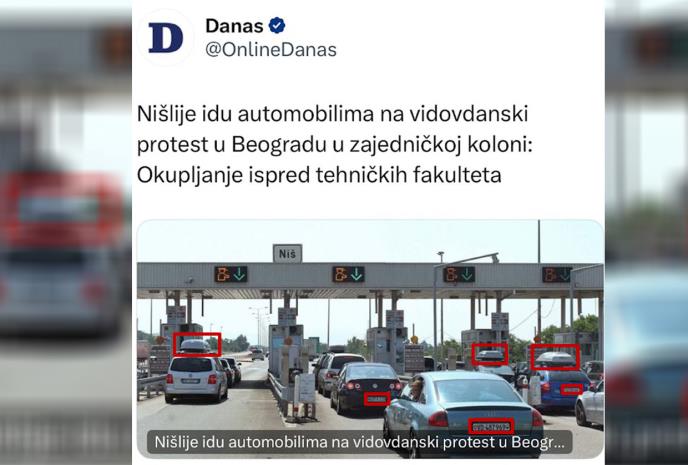Click the photo caption overlay text

pos(359,442)
